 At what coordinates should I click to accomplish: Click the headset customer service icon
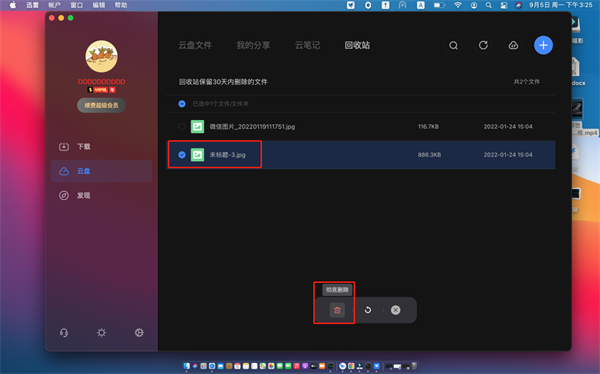click(64, 333)
